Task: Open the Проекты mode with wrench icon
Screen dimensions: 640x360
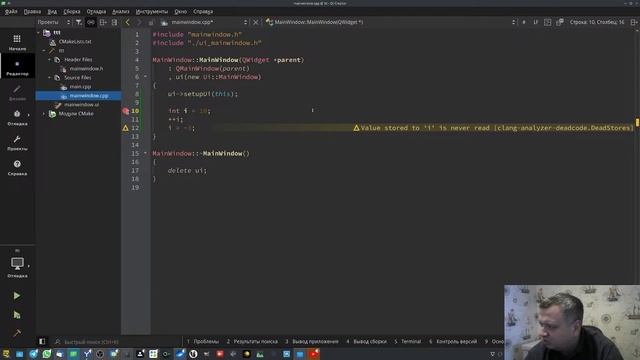Action: pyautogui.click(x=17, y=143)
